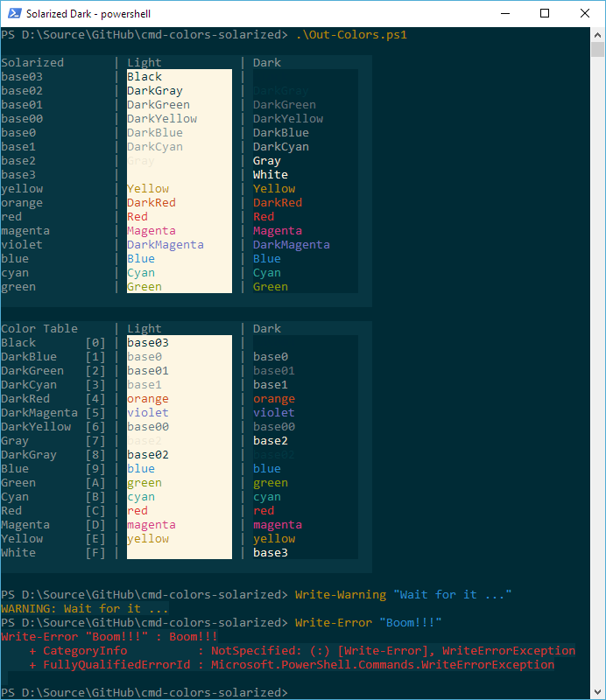Click 'base02' in the Light Color Table column

148,455
